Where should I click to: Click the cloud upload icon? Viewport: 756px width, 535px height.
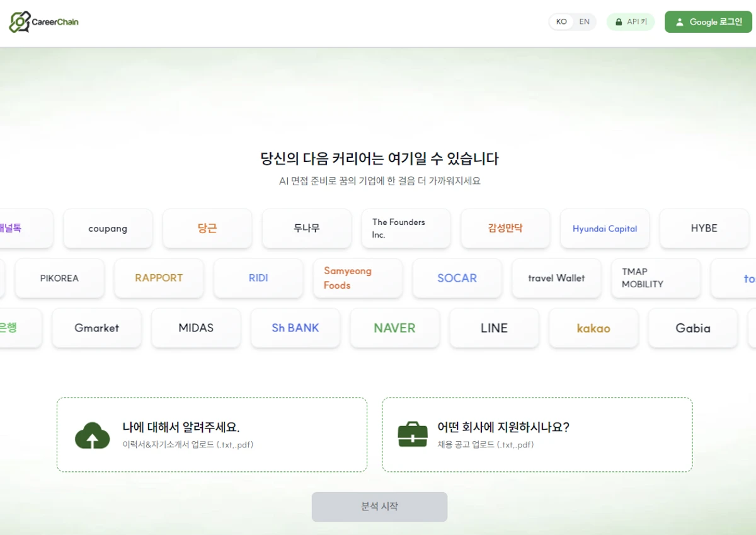93,435
